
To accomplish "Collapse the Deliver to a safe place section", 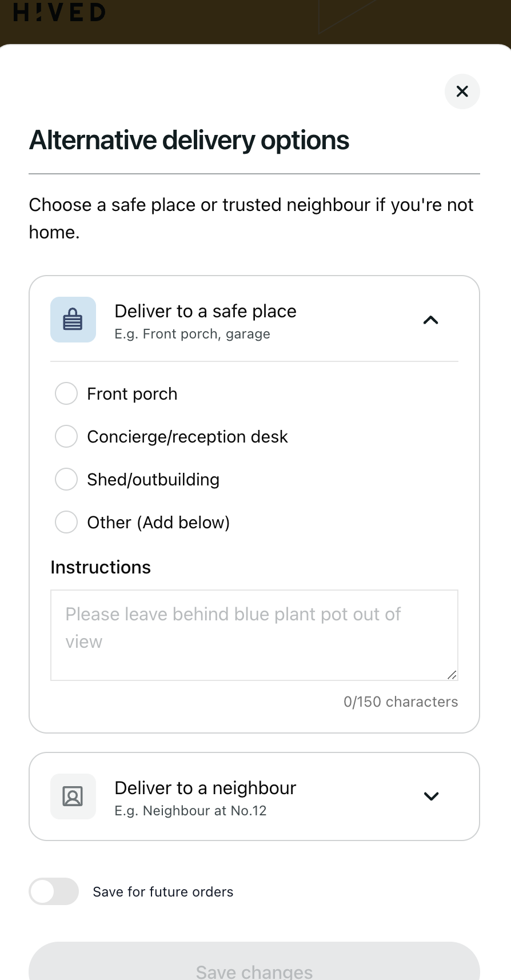I will click(431, 320).
